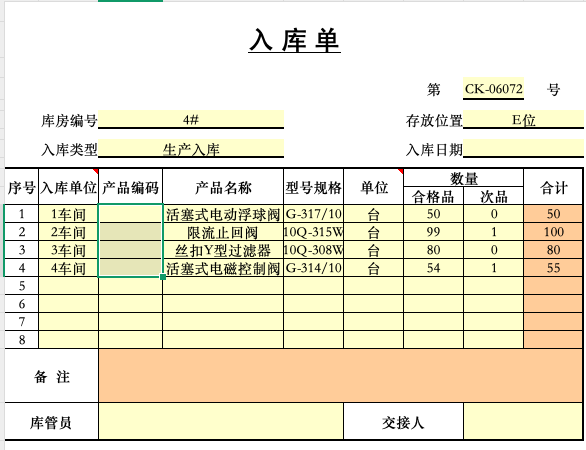Click the document number cell CK-06072

click(x=493, y=89)
